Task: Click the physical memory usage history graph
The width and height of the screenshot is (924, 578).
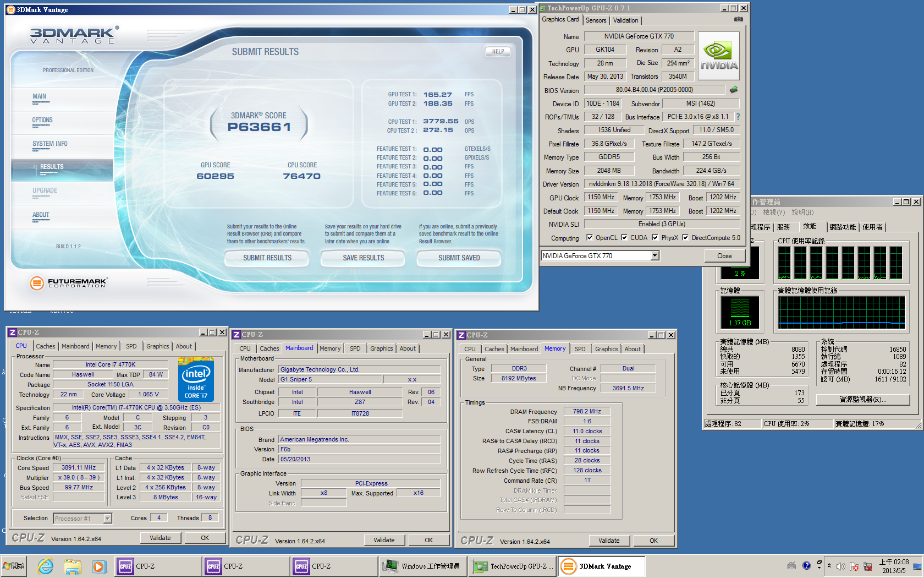Action: [842, 312]
